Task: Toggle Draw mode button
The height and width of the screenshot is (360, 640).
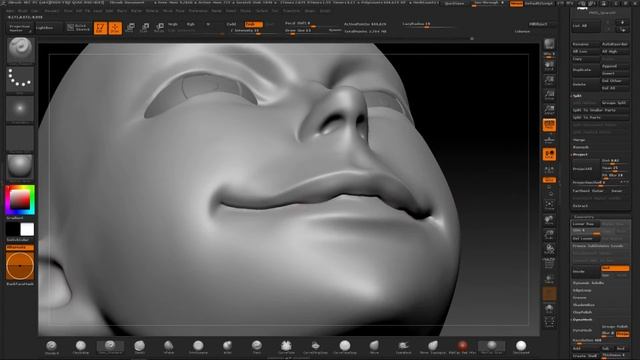Action: coord(115,28)
